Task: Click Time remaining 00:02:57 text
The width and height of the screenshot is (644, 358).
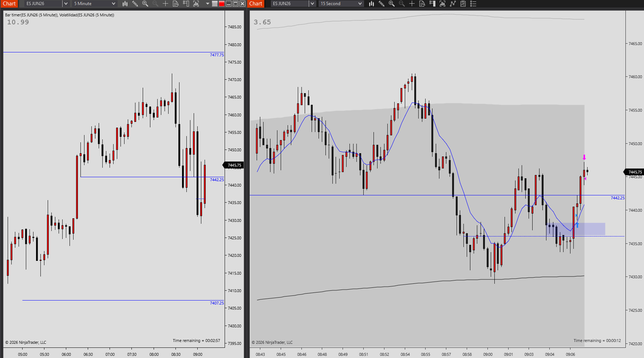Action: [x=197, y=340]
